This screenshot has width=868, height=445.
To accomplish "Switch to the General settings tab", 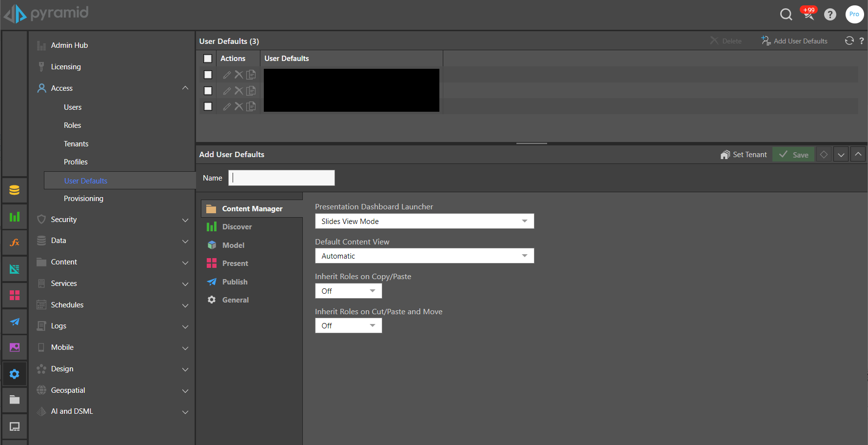I will point(236,300).
